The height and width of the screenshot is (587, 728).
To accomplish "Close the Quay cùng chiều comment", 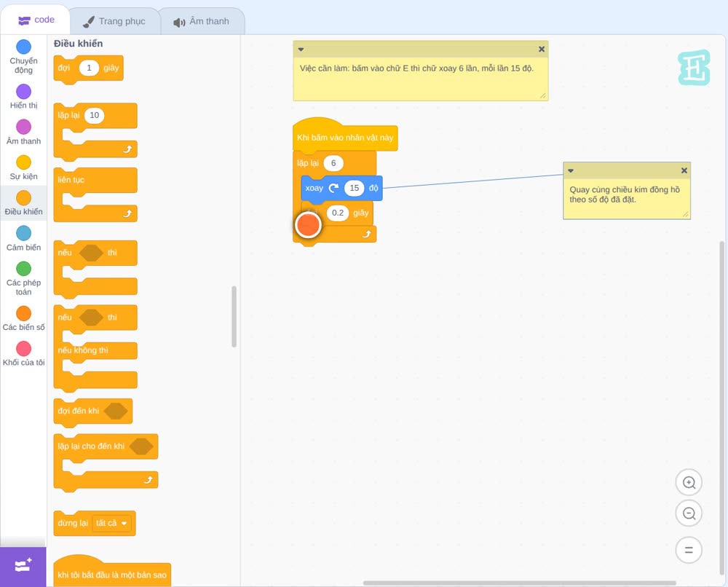I will (684, 170).
